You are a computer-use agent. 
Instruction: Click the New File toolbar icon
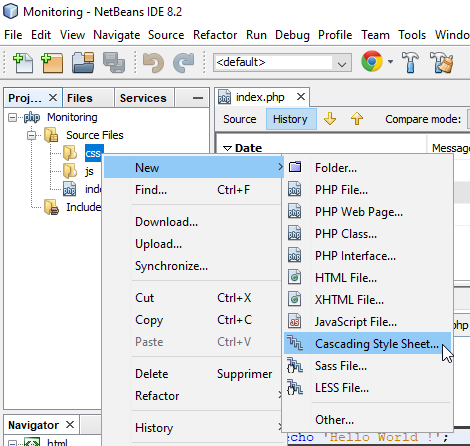point(23,62)
